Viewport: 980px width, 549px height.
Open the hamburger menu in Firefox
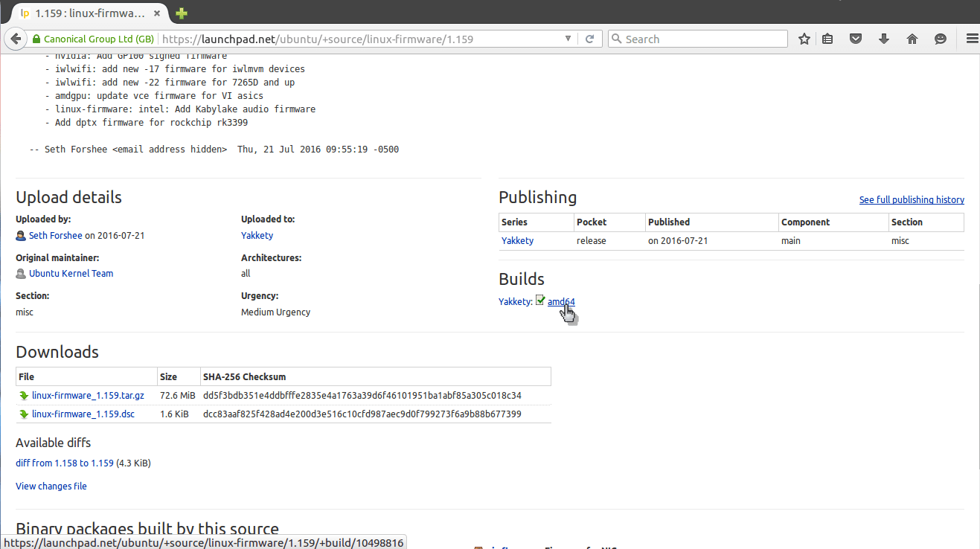(971, 39)
